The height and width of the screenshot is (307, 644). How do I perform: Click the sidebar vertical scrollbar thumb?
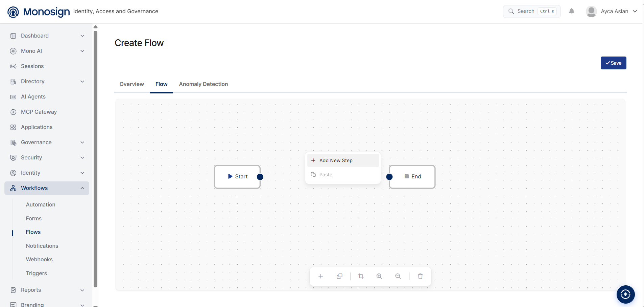click(x=96, y=159)
